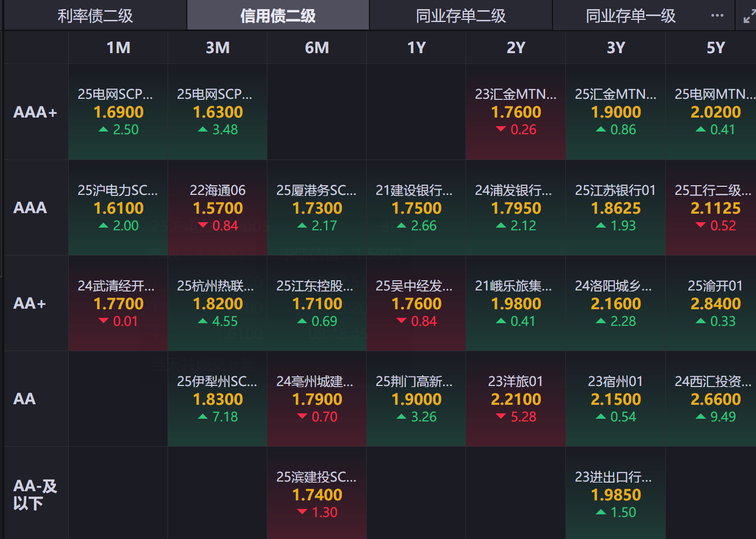Open the 24洛阳城乡 cell at 2.1600

615,303
